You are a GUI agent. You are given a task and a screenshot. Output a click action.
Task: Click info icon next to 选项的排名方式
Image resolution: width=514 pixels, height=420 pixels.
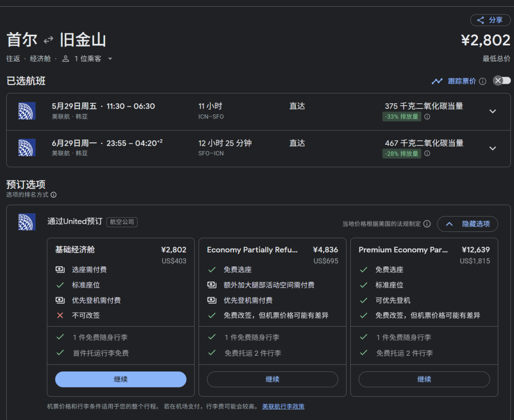point(54,195)
